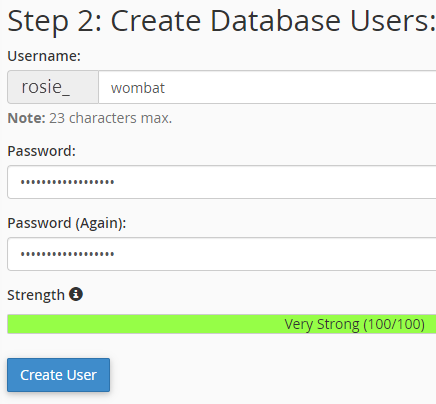The image size is (436, 404).
Task: Focus the Username field containing wombat
Action: (267, 87)
